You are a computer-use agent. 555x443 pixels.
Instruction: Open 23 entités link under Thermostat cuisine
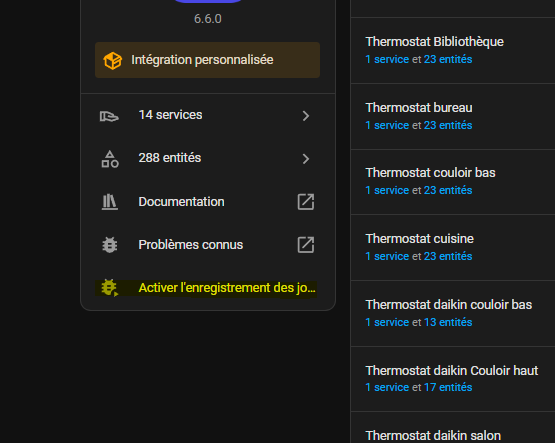click(x=448, y=256)
